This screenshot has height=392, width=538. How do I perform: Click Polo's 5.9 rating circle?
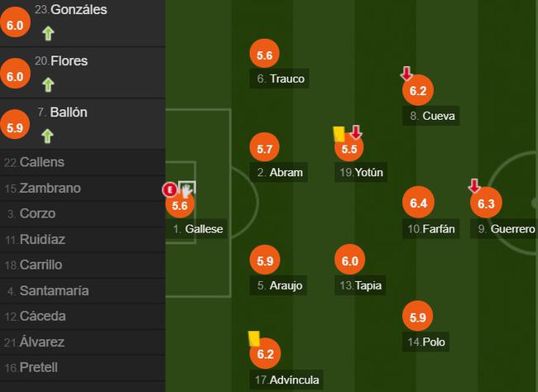417,317
